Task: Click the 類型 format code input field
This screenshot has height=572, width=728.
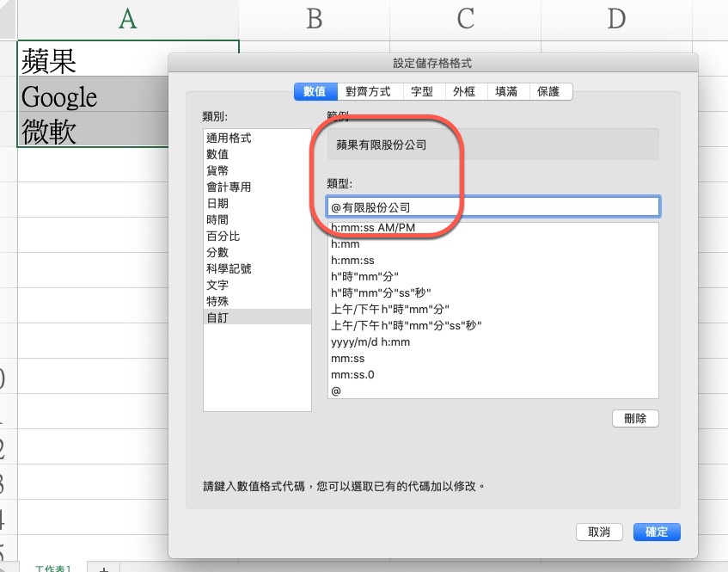Action: click(492, 206)
